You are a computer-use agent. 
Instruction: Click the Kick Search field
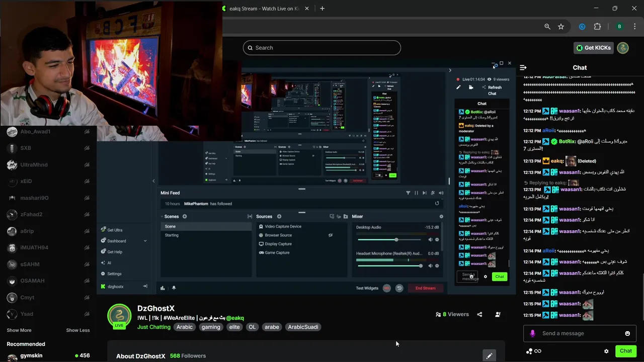(x=322, y=48)
